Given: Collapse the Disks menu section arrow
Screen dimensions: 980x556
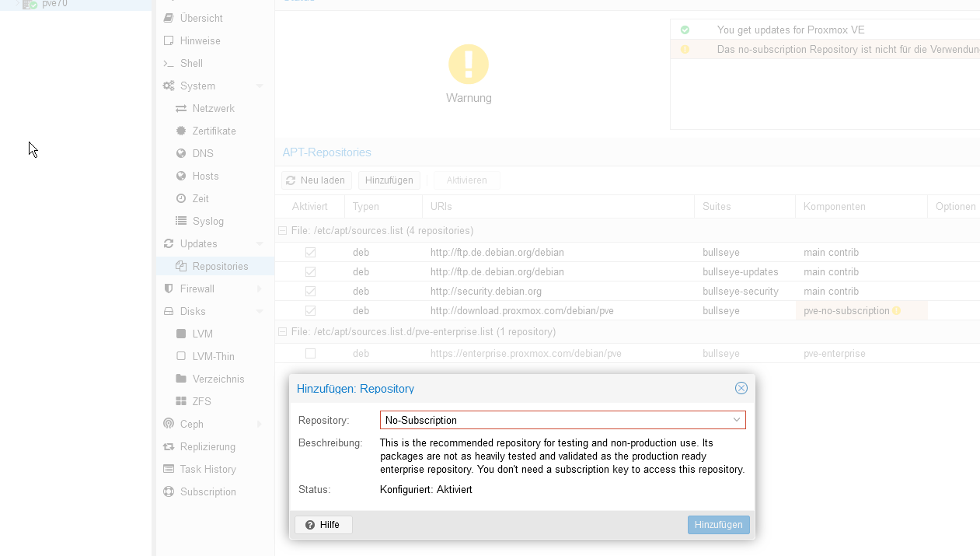Looking at the screenshot, I should (260, 311).
